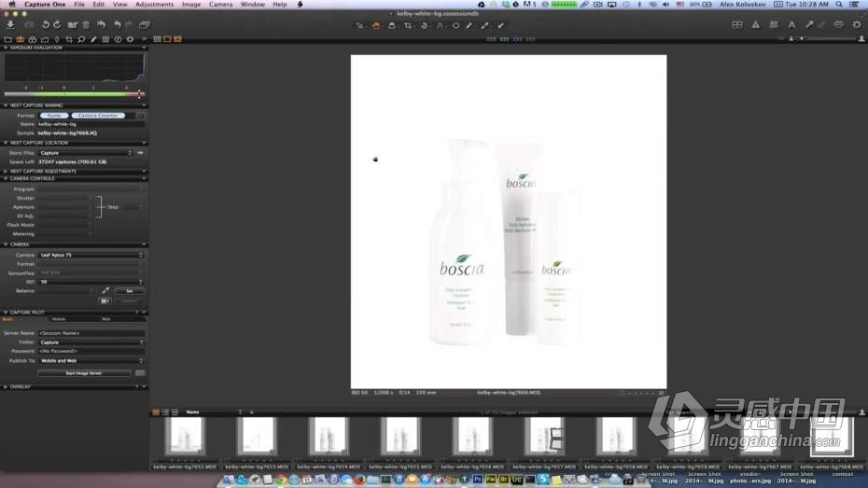Viewport: 868px width, 488px height.
Task: Switch browser to filmstrip thumbnail view
Action: tap(156, 412)
